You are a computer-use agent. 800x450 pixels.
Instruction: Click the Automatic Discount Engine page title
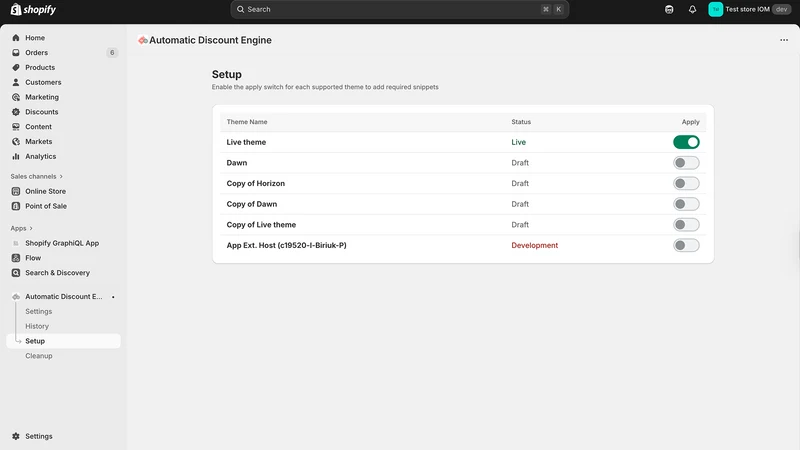coord(210,40)
